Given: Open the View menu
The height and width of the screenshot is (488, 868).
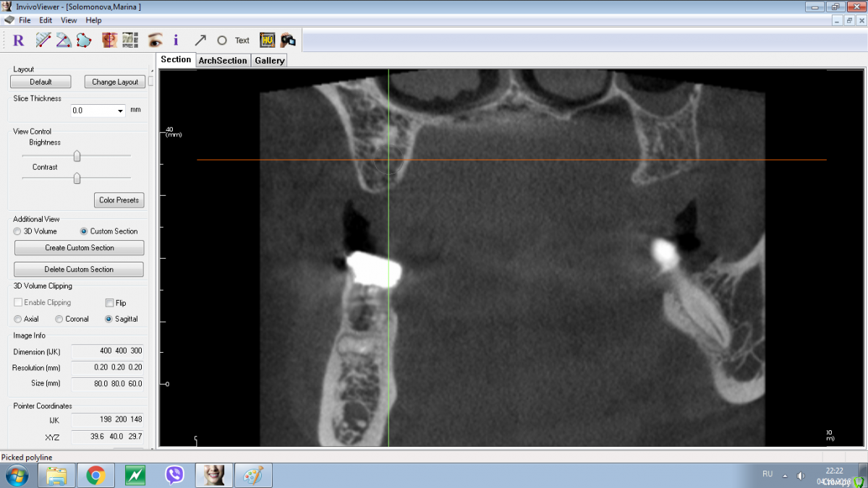Looking at the screenshot, I should pos(69,20).
